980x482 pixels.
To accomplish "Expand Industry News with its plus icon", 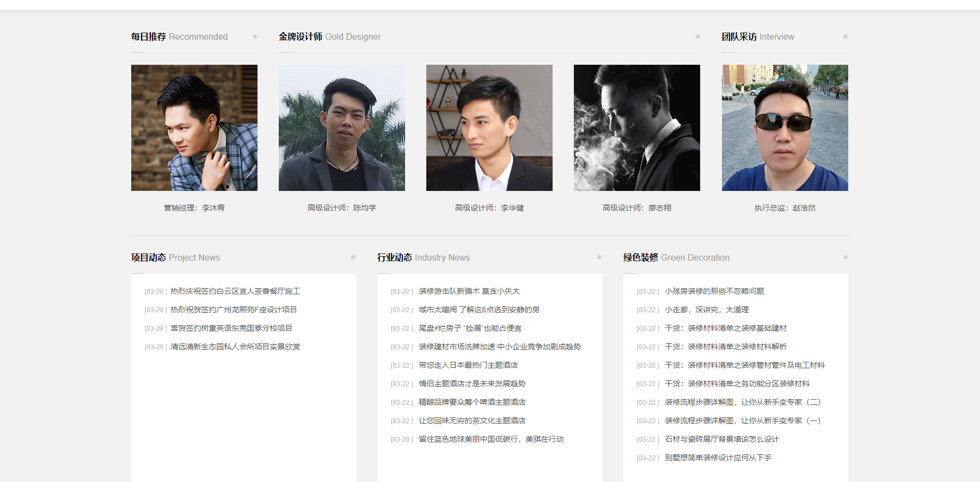I will point(599,257).
